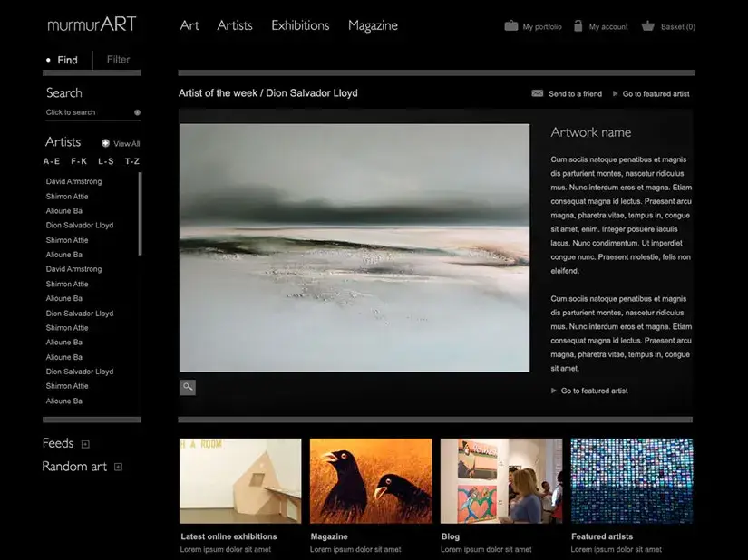Click the Send to a friend envelope icon

pos(537,93)
